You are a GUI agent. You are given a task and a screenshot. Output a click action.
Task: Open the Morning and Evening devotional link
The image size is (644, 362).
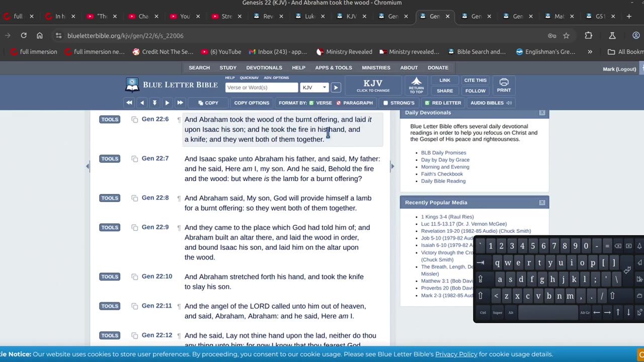[445, 167]
